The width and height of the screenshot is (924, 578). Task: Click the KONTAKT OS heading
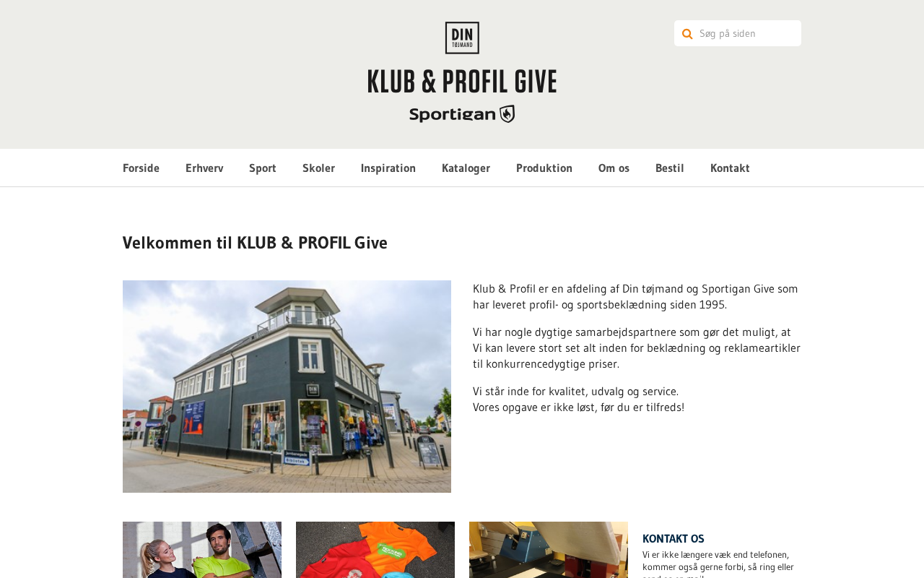pos(674,539)
